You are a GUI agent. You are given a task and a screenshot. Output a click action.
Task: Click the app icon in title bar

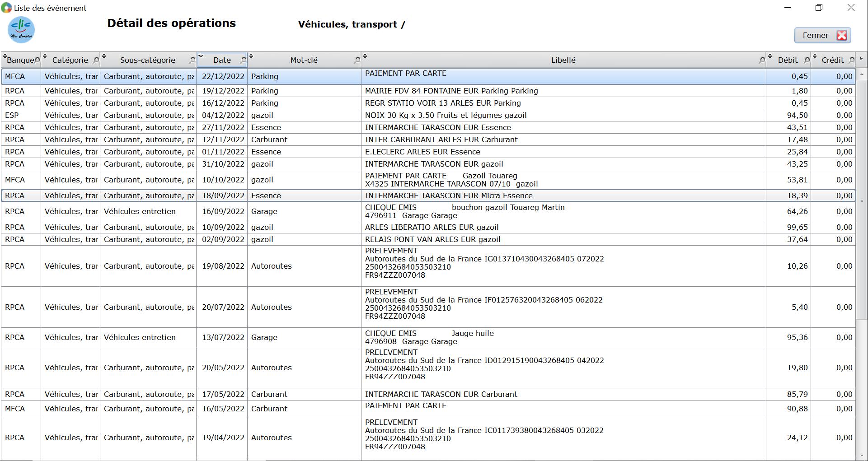6,8
